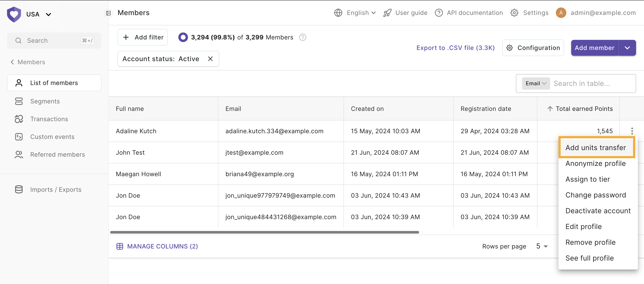Click the horizontal table scrollbar

coord(265,232)
